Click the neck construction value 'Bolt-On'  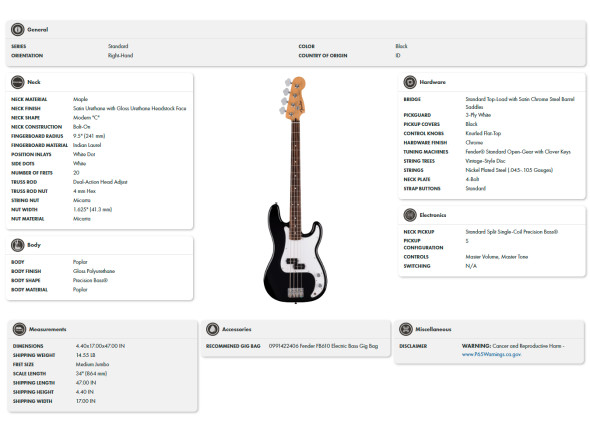[x=82, y=127]
